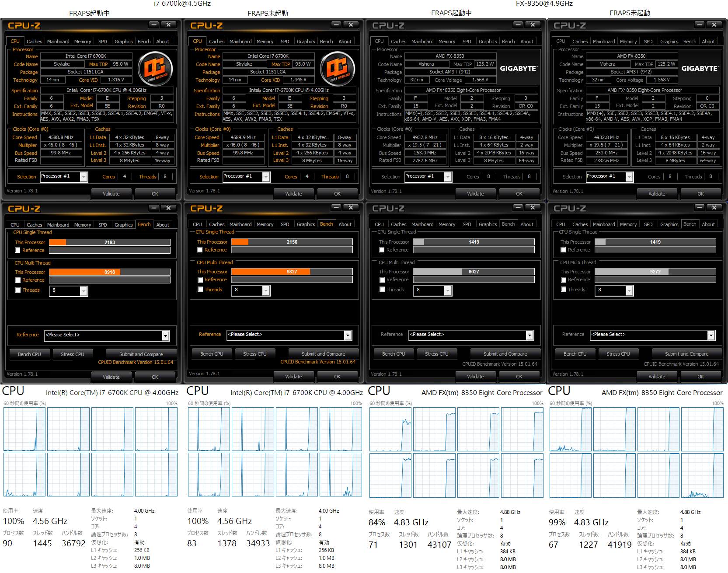This screenshot has width=728, height=573.
Task: Tick the Threads checkbox in the 8918 bench window
Action: click(x=18, y=290)
